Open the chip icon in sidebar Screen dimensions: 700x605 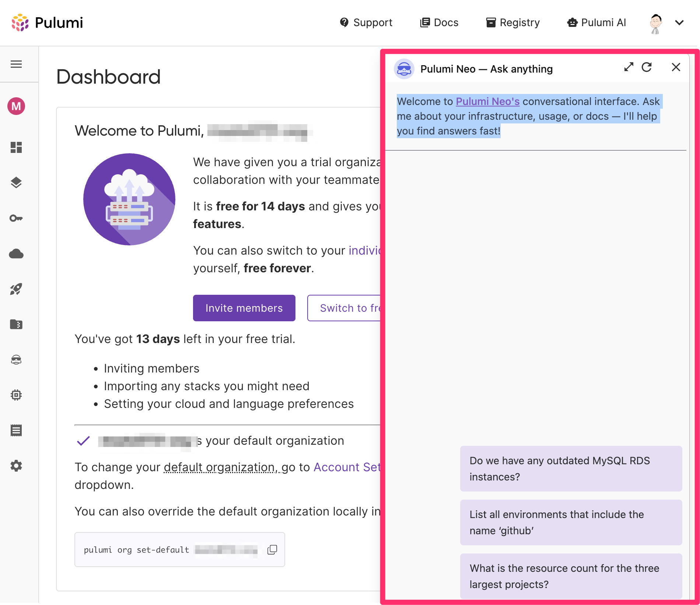(16, 395)
